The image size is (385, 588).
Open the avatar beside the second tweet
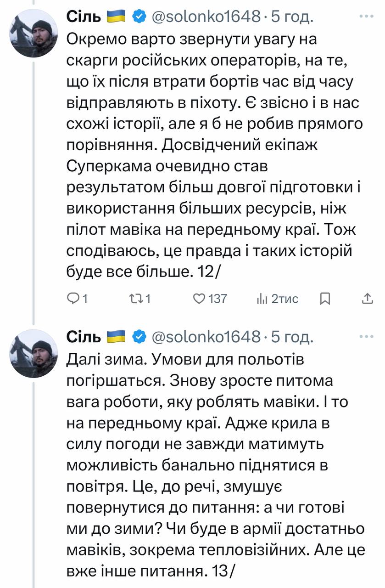(x=34, y=354)
